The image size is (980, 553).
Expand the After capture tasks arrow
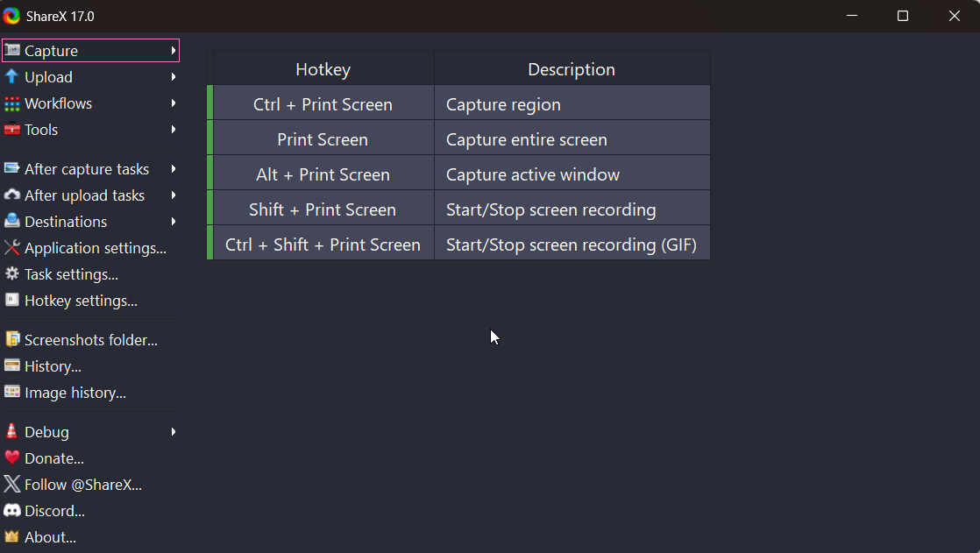coord(174,169)
